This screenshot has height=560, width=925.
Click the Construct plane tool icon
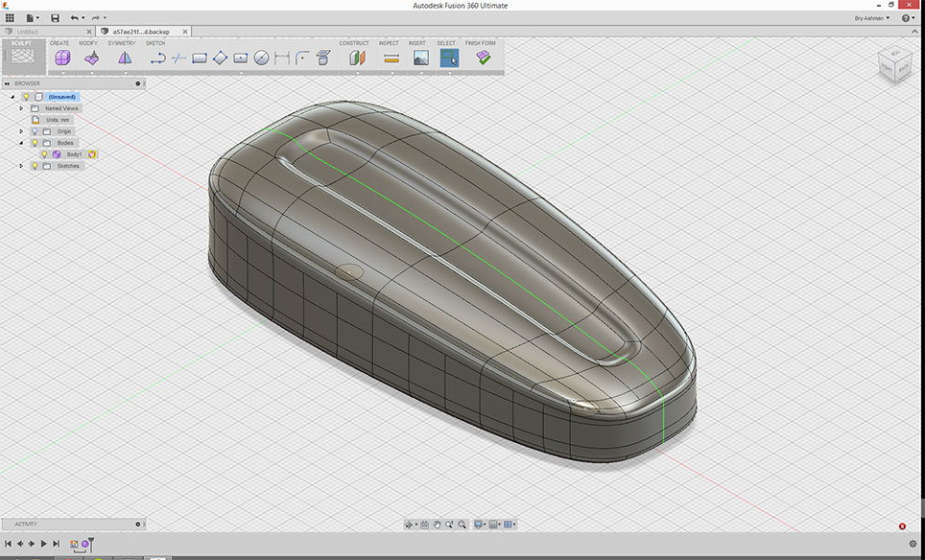(x=357, y=58)
